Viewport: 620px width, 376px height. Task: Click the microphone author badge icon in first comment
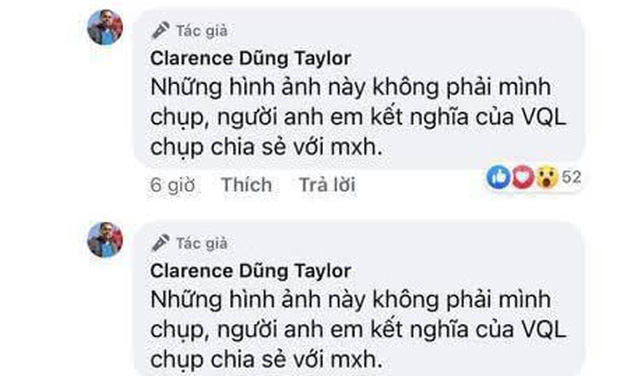[x=161, y=30]
